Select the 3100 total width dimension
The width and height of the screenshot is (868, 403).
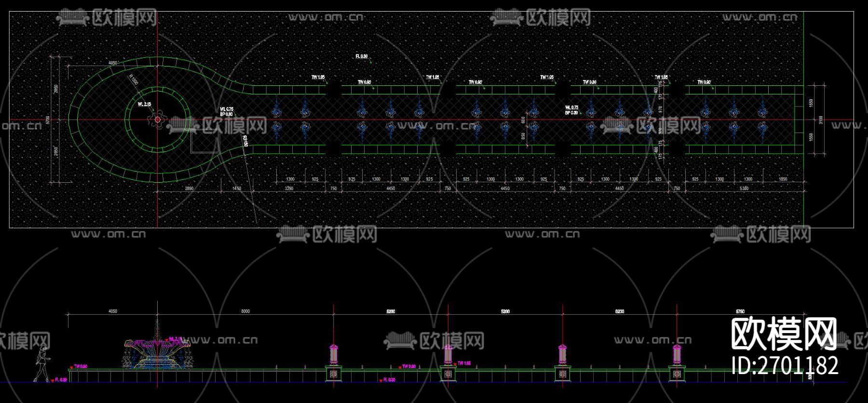point(821,120)
